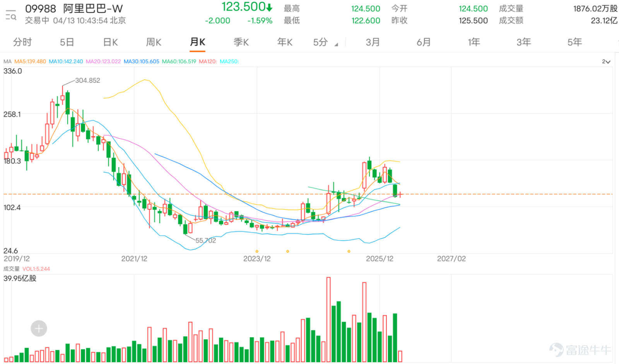Viewport: 619px width, 364px height.
Task: Open the 5分 interval dropdown arrow
Action: click(336, 45)
